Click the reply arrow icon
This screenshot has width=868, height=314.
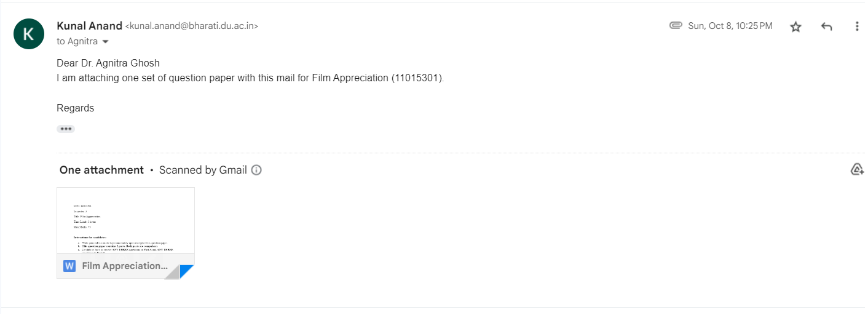point(827,26)
